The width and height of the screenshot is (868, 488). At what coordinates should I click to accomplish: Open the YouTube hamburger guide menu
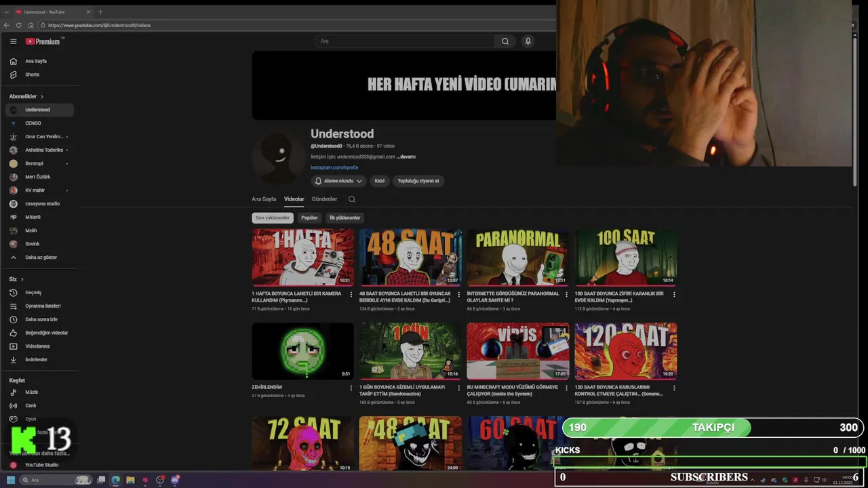(x=13, y=41)
